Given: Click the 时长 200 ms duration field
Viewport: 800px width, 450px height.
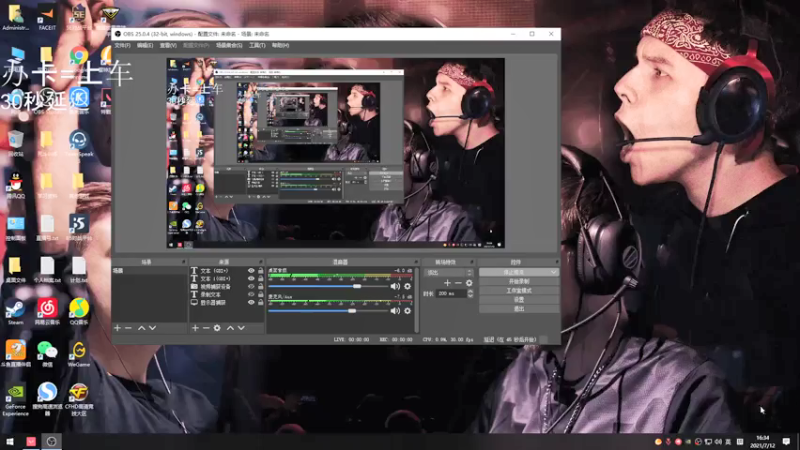Looking at the screenshot, I should [452, 293].
